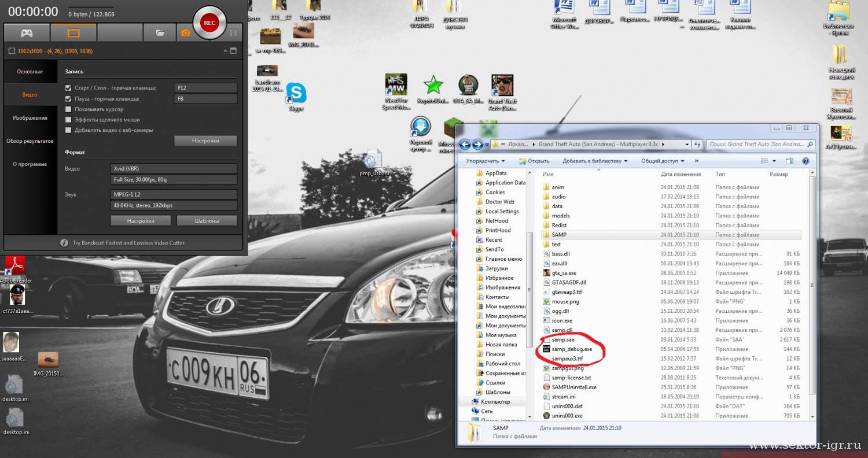This screenshot has height=458, width=868.
Task: Open the Игровой центр desktop shortcut
Action: [421, 134]
